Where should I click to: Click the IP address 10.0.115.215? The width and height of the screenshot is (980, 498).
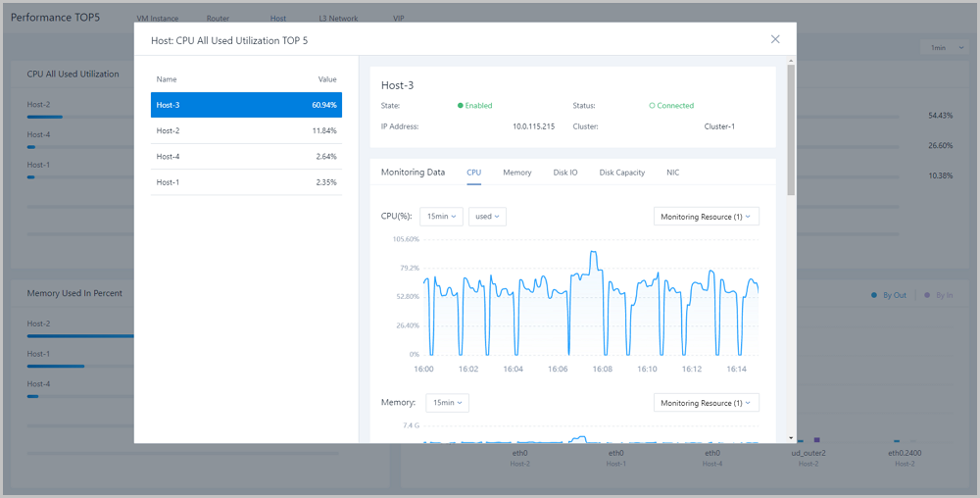coord(534,126)
